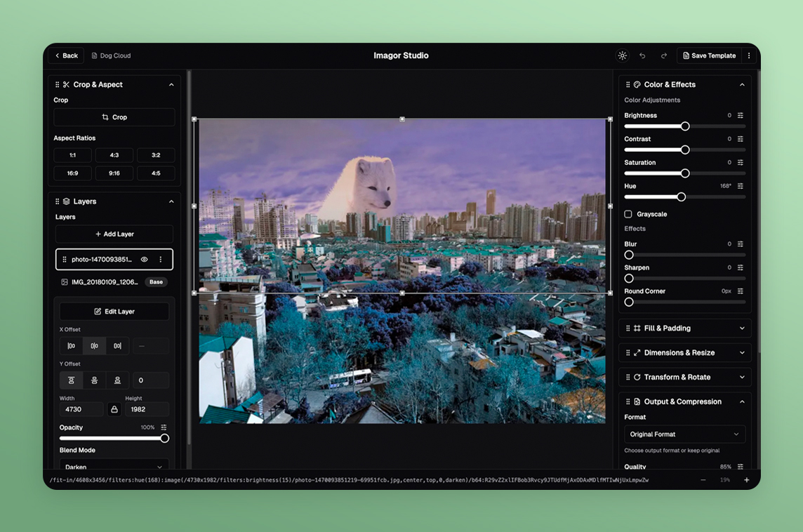Click the Add Layer button

(x=114, y=234)
